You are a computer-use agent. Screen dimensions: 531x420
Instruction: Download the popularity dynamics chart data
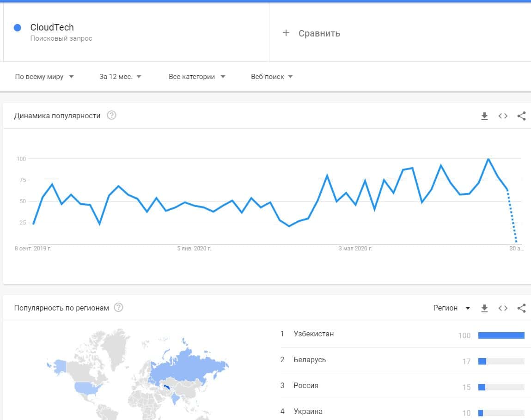tap(484, 116)
